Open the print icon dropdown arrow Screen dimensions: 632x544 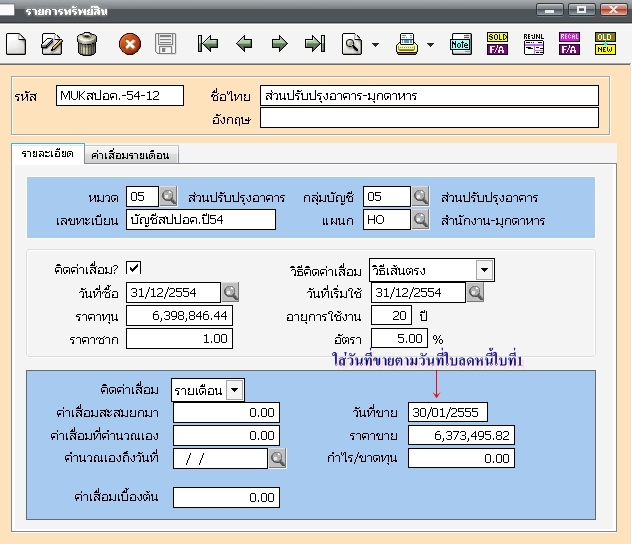pyautogui.click(x=430, y=45)
